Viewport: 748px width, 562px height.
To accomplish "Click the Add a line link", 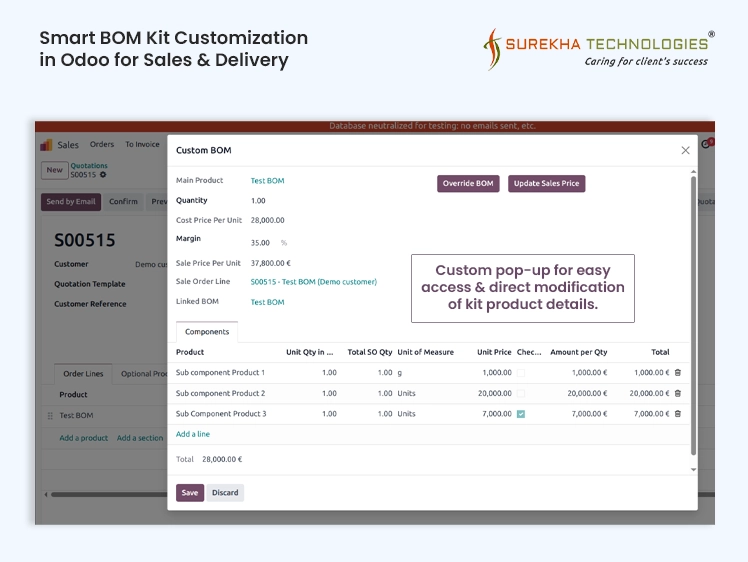I will [193, 434].
